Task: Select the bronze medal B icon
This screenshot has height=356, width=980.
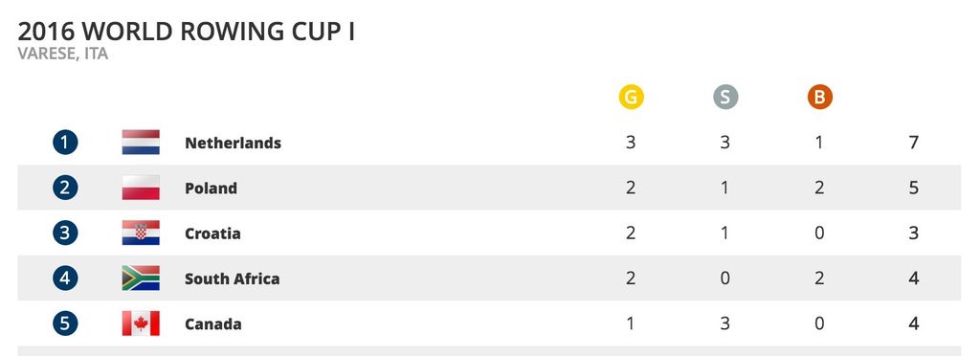Action: point(819,98)
